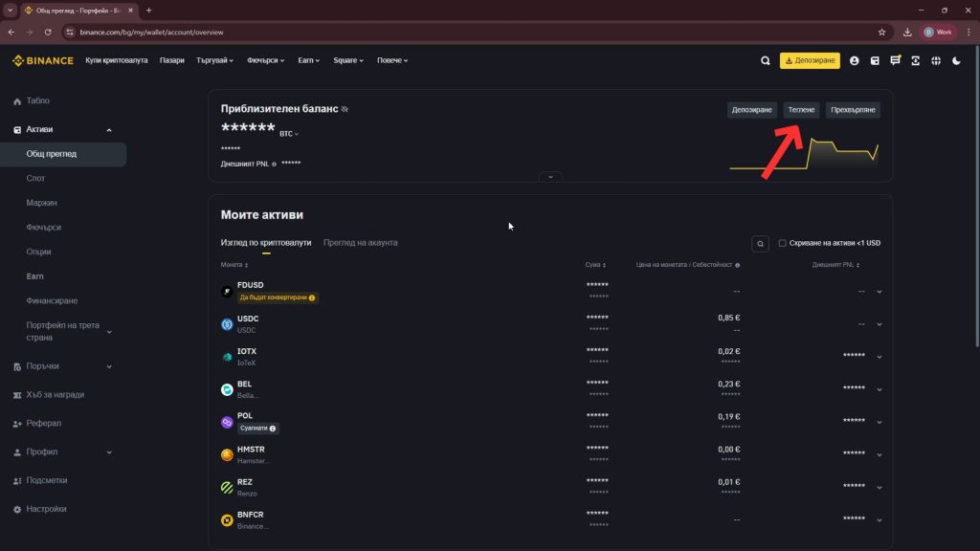Click info icon next to Цена на монетата

(x=738, y=265)
